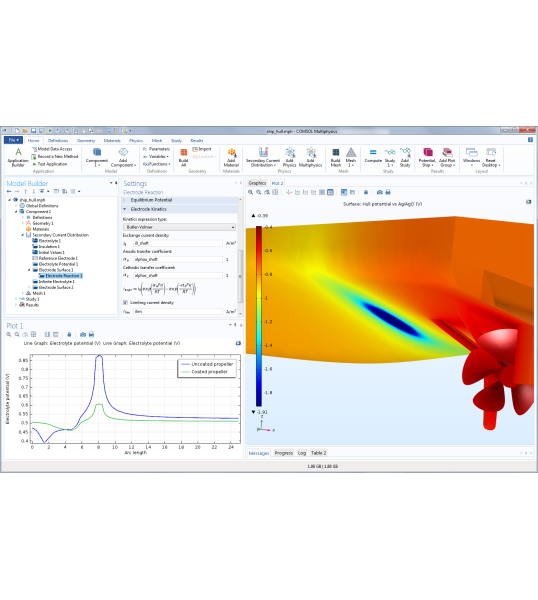The height and width of the screenshot is (600, 538).
Task: Switch to the Log tab
Action: click(x=302, y=453)
